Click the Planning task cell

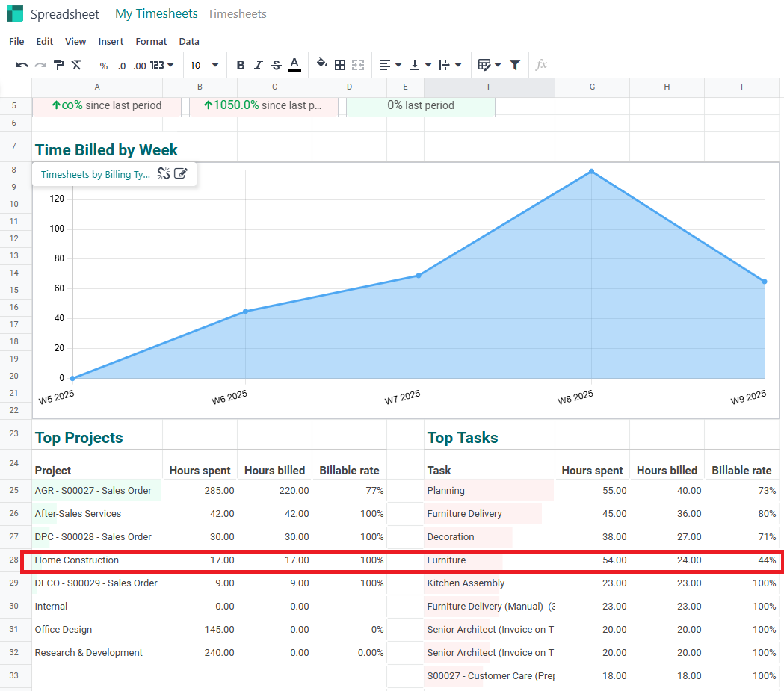[x=489, y=491]
